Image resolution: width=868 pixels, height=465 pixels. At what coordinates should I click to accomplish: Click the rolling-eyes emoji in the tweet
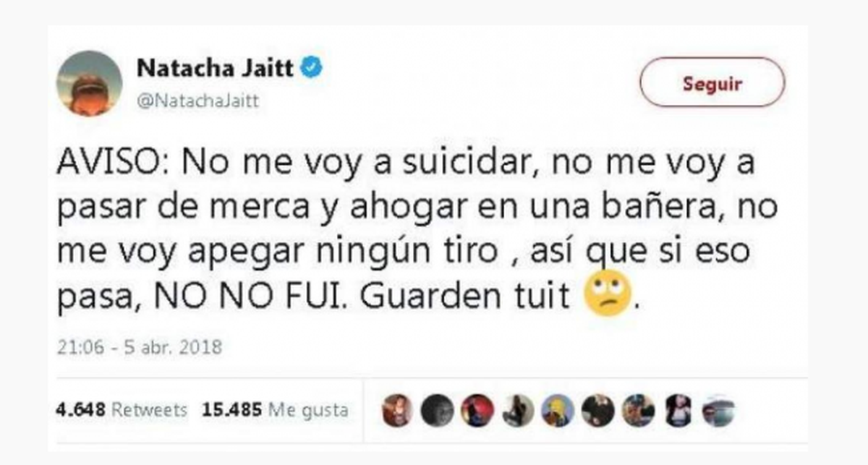point(607,296)
